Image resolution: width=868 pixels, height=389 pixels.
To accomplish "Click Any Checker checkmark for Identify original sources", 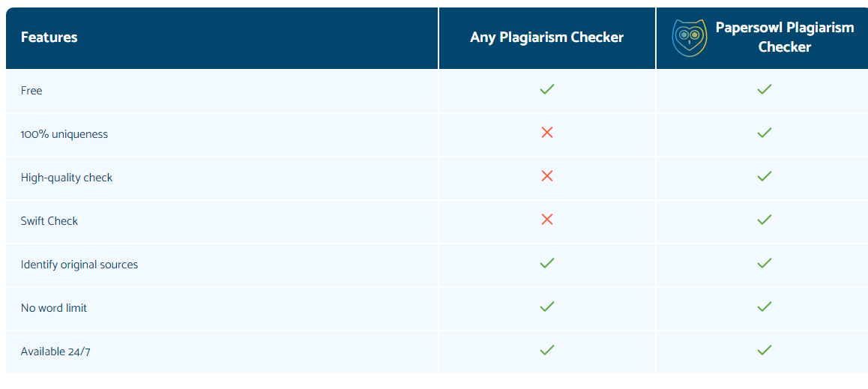I will [547, 263].
